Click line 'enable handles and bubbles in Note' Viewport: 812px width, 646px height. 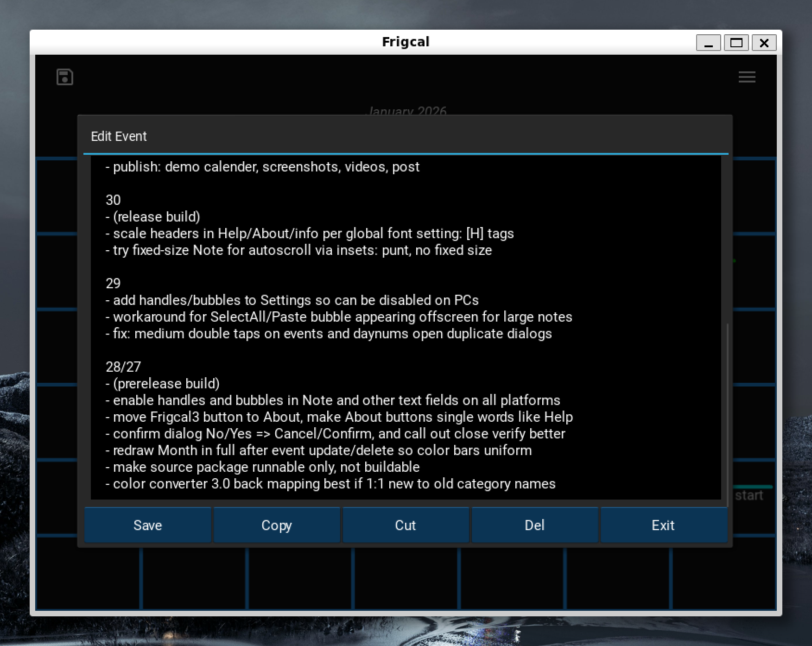[x=333, y=400]
